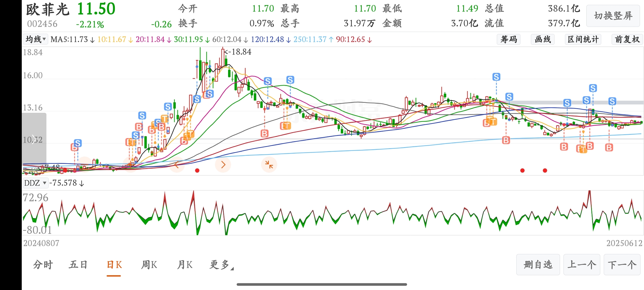The image size is (644, 290).
Task: Click the 120:12.48 moving average value
Action: (x=270, y=39)
